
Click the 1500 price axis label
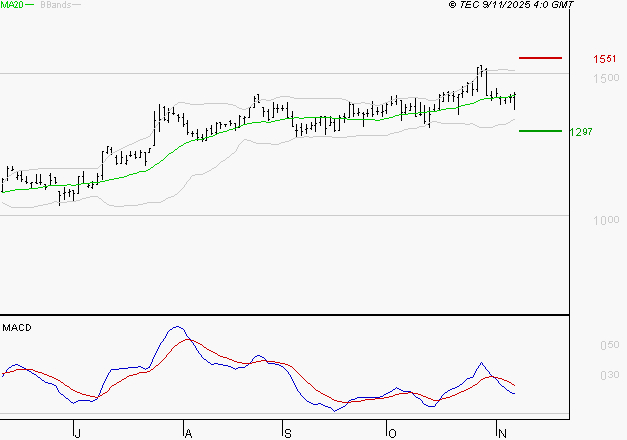[x=606, y=78]
